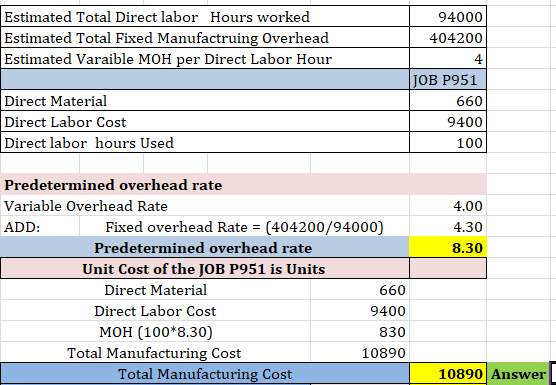Click the blue 'Predetermined overhead rate' total row

coord(205,247)
